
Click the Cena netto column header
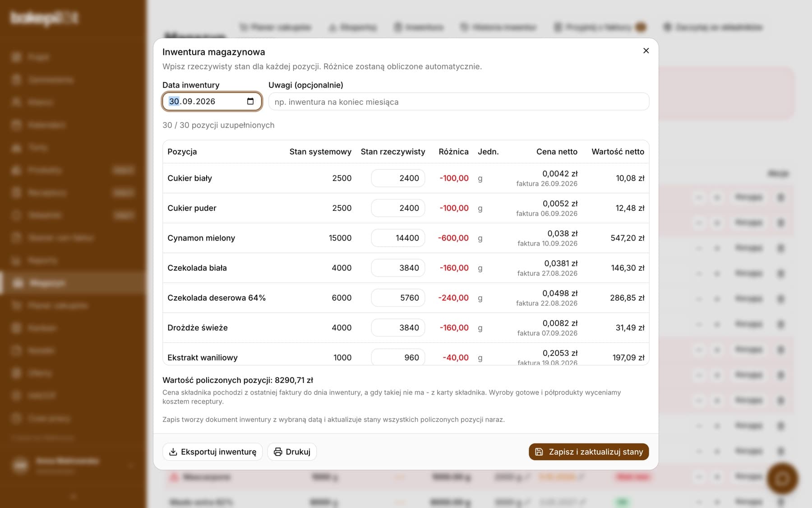(x=557, y=152)
